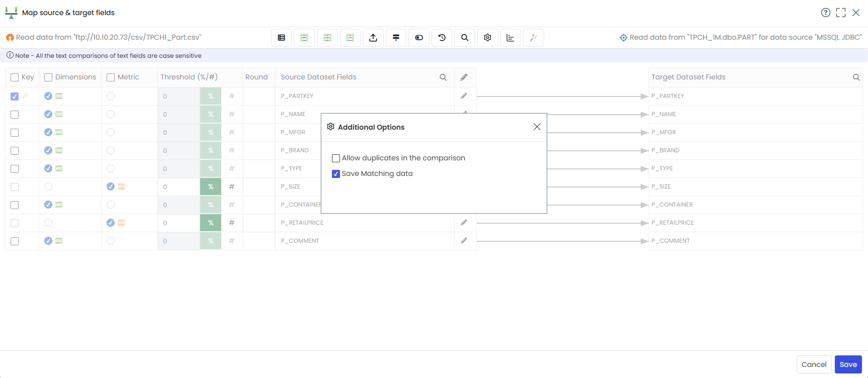
Task: Select target field P_COMMENT
Action: [671, 241]
